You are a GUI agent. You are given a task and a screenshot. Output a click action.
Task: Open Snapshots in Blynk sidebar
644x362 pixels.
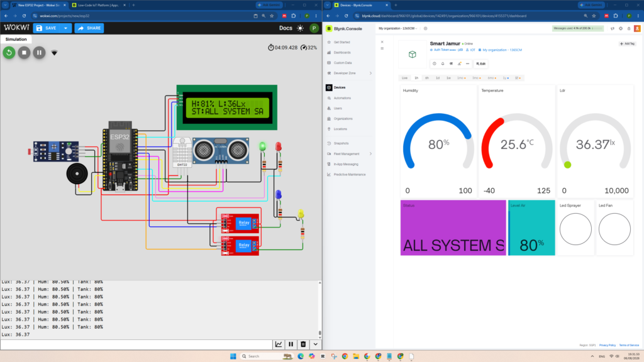(x=341, y=143)
